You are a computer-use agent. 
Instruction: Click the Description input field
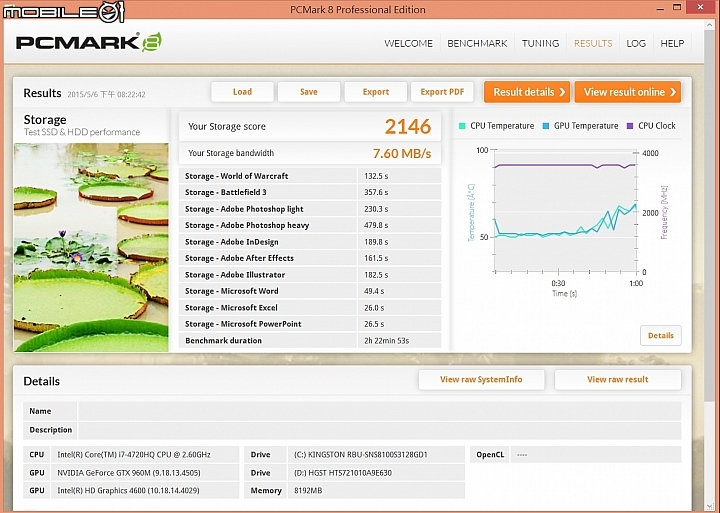click(x=380, y=430)
